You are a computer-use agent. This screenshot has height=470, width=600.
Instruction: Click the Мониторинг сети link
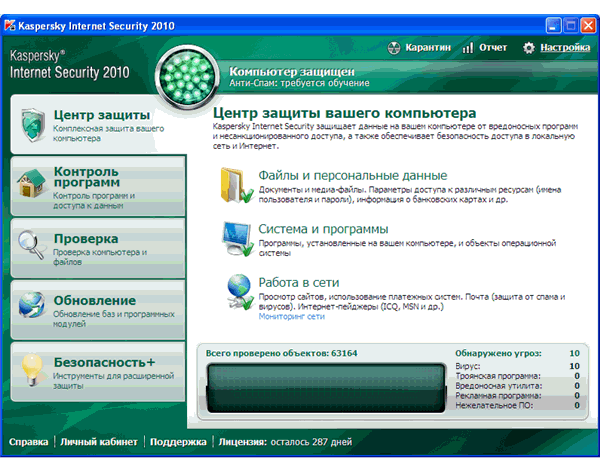(x=292, y=317)
